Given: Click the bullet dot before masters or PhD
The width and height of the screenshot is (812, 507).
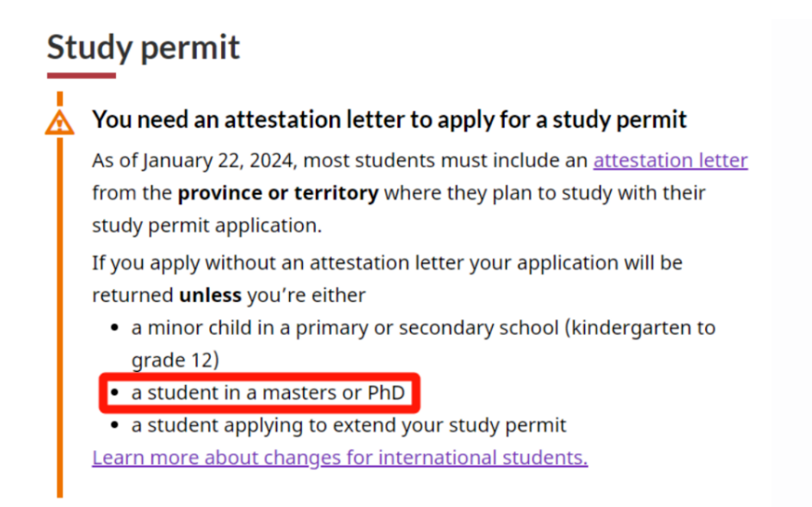Looking at the screenshot, I should [x=115, y=393].
